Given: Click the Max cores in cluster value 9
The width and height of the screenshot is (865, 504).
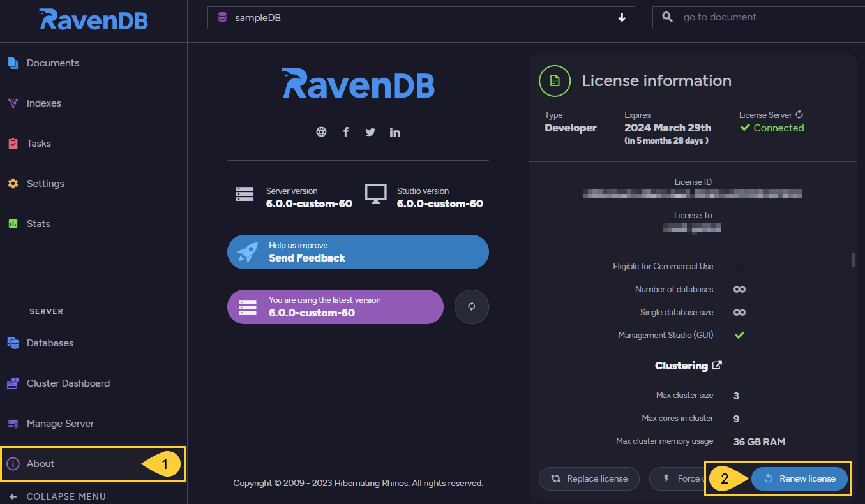Looking at the screenshot, I should coord(736,419).
